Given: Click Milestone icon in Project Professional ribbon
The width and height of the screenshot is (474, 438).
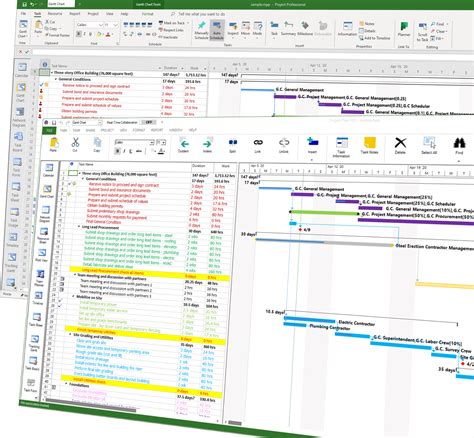Looking at the screenshot, I should point(305,28).
